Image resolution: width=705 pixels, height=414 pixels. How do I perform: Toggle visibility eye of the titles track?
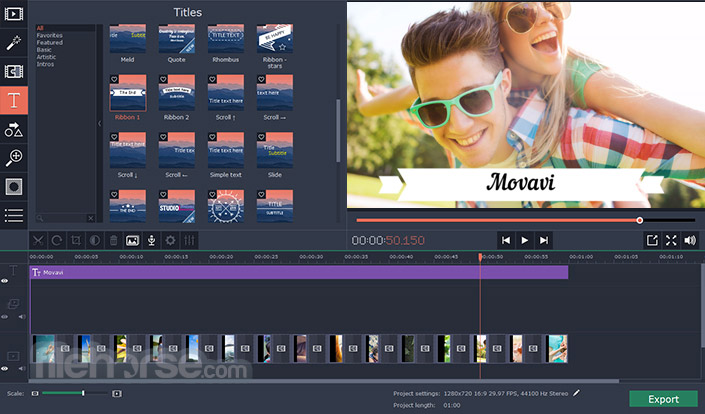click(4, 281)
